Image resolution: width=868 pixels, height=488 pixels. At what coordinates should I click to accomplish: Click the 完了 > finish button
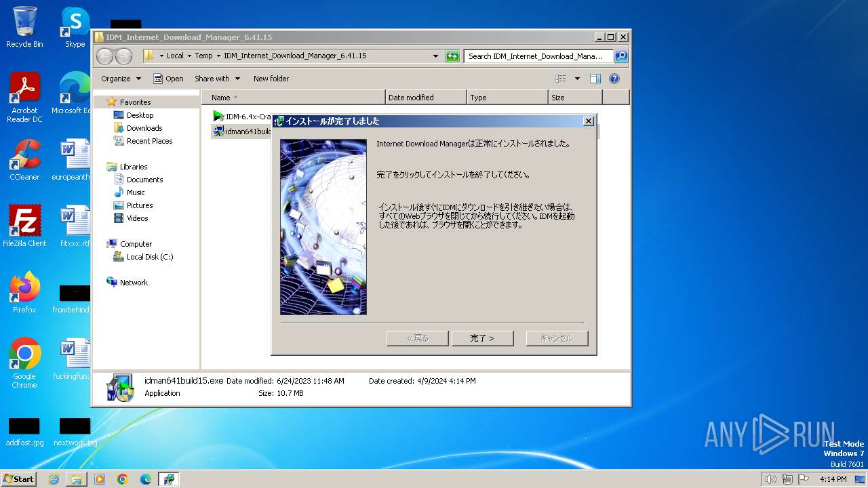482,338
